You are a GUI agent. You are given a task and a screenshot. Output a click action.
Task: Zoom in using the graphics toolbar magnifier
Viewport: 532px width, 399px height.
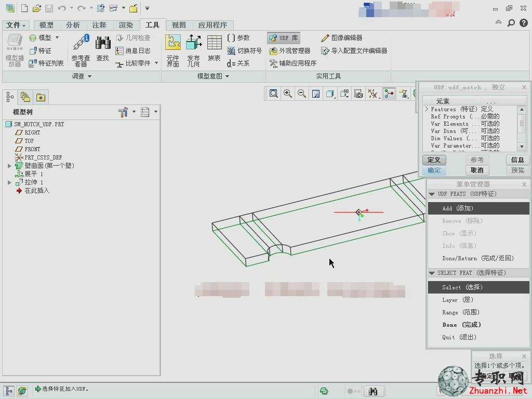click(x=288, y=94)
